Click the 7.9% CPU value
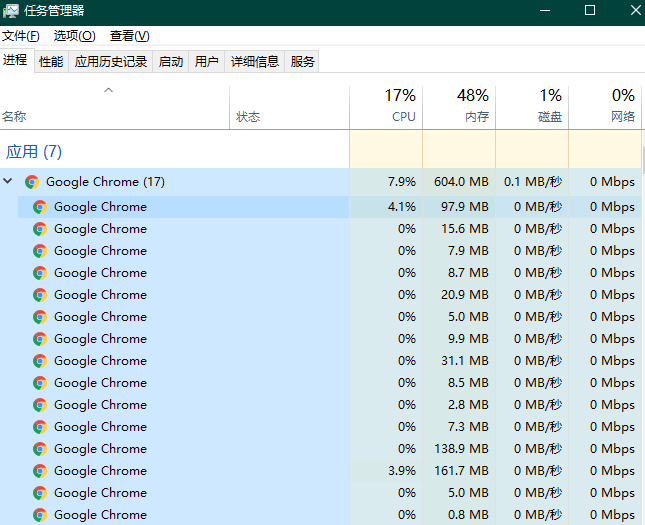Viewport: 645px width, 525px height. point(401,182)
